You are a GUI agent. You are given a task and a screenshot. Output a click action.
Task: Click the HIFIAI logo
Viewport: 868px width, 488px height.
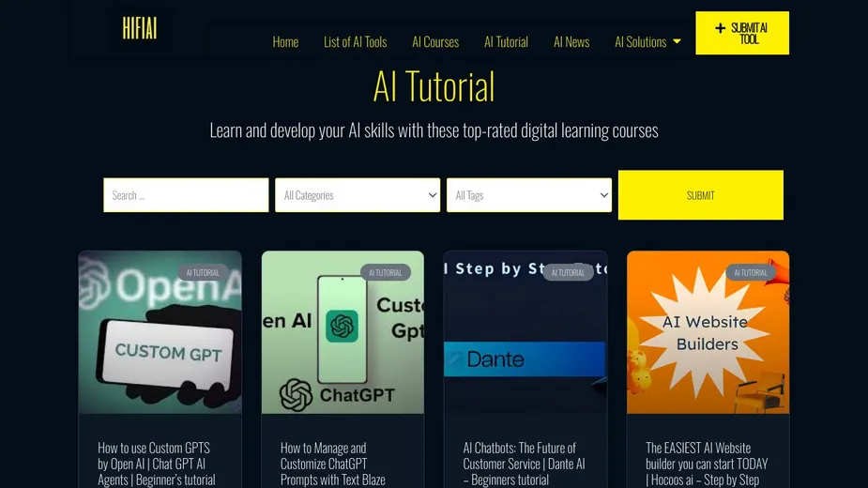click(x=140, y=28)
